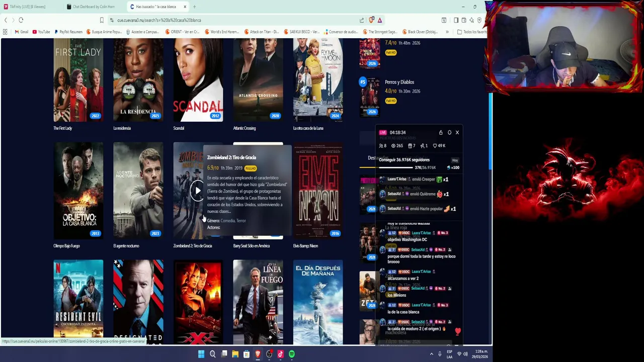The width and height of the screenshot is (644, 362).
Task: Switch to Brave browser in the taskbar
Action: 258,354
